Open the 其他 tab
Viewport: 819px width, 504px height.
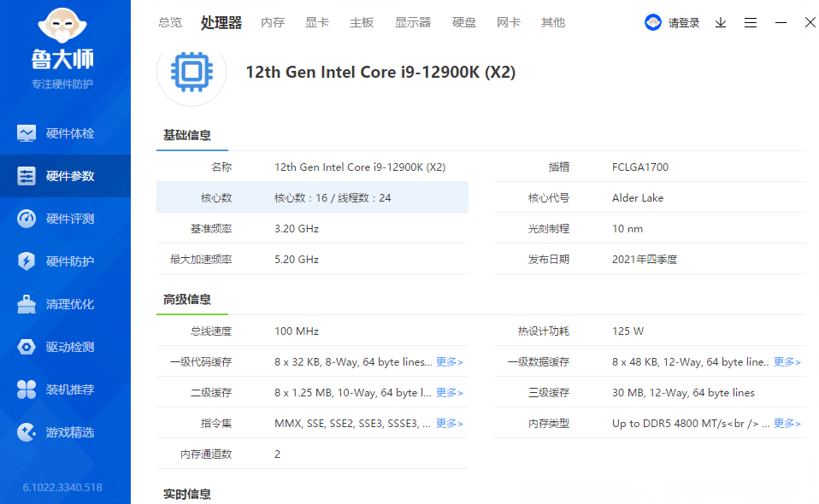553,22
